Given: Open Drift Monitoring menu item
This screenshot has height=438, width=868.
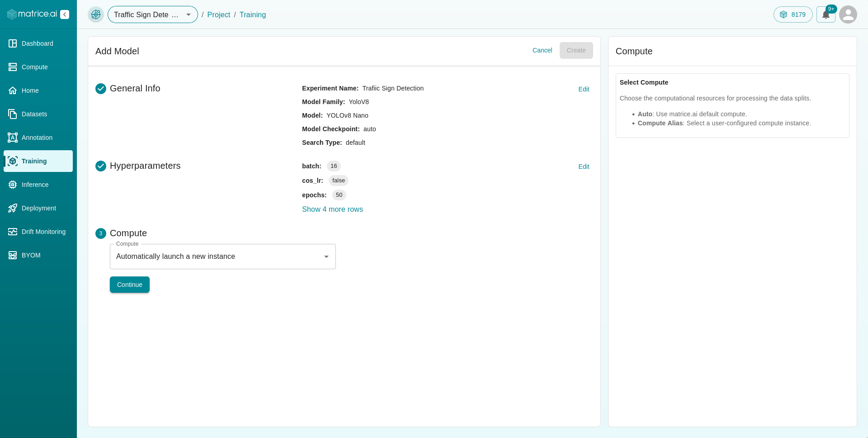Looking at the screenshot, I should coord(38,232).
